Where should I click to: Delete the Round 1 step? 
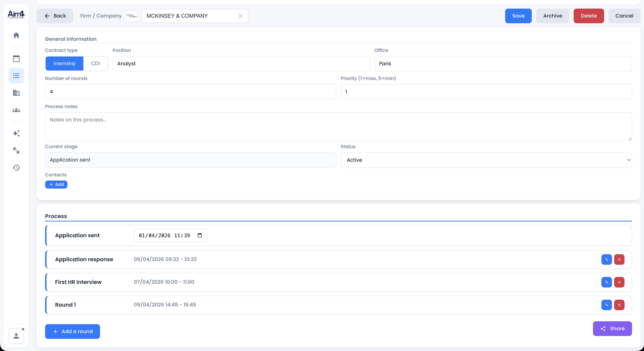(619, 305)
